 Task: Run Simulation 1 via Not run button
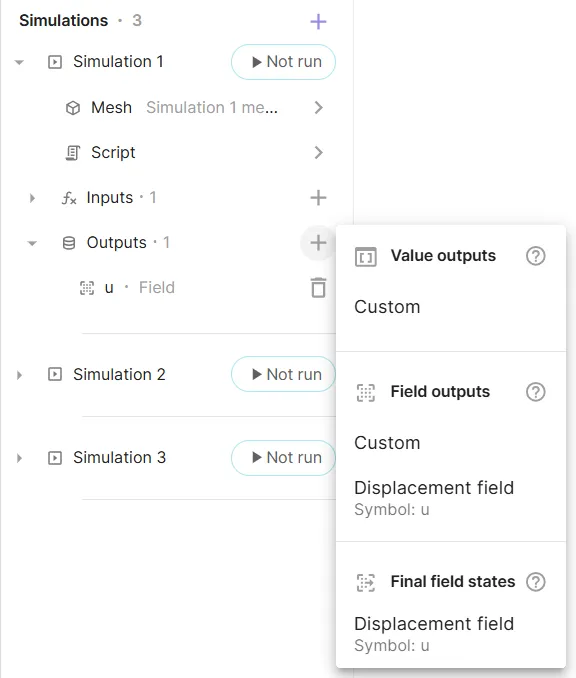click(283, 62)
